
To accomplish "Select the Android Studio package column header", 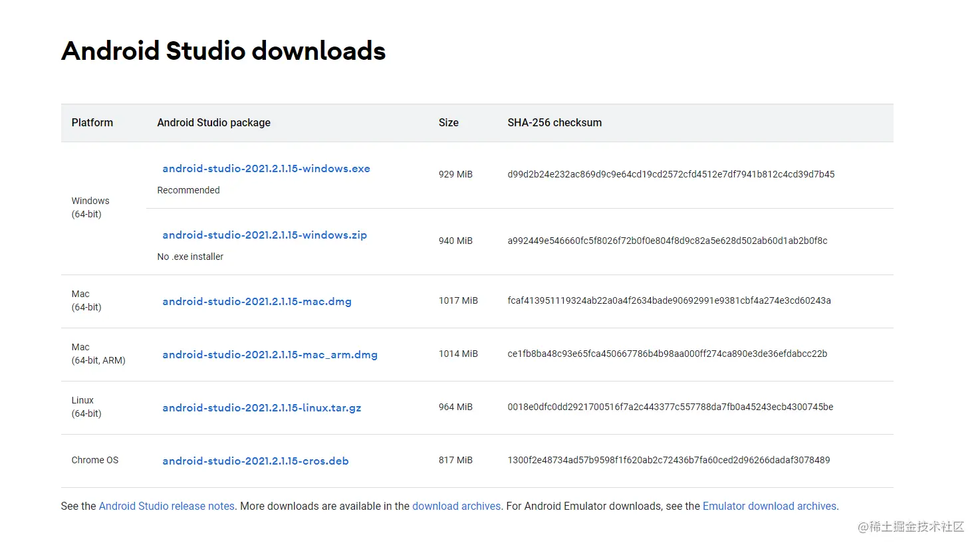I will [213, 122].
